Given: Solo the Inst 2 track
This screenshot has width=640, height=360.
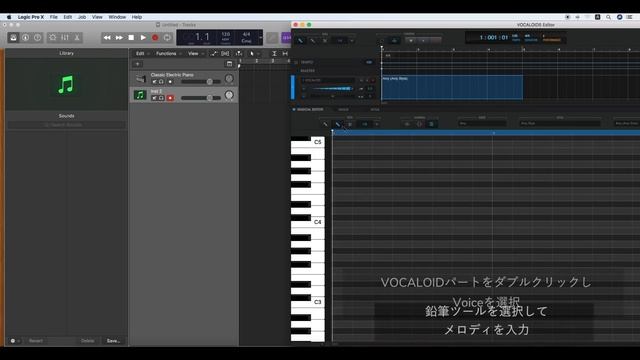Looking at the screenshot, I should 161,98.
